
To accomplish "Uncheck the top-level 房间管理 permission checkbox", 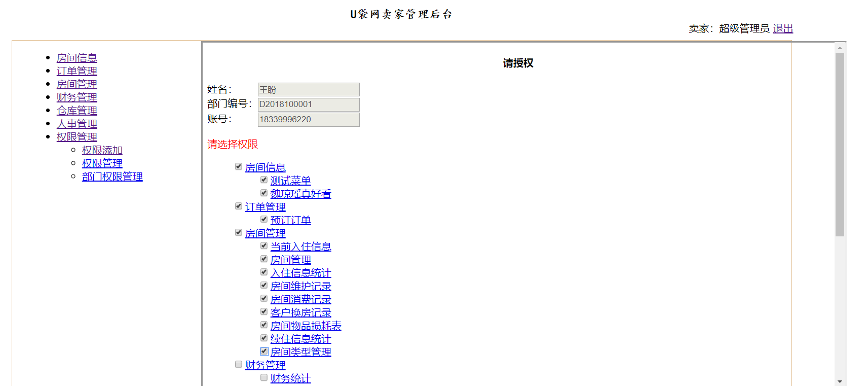I will [239, 232].
